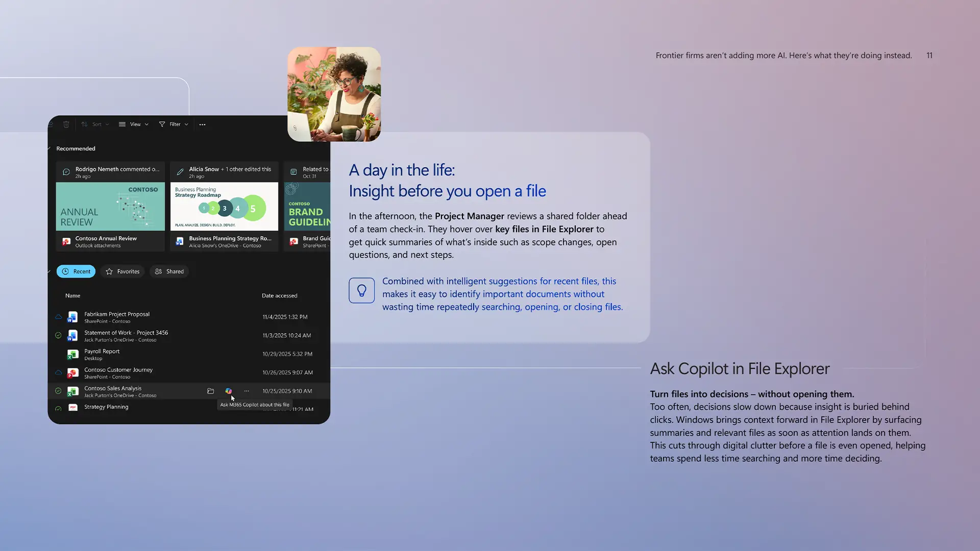Screen dimensions: 980x551
Task: Click the Date accessed column header
Action: click(x=279, y=296)
